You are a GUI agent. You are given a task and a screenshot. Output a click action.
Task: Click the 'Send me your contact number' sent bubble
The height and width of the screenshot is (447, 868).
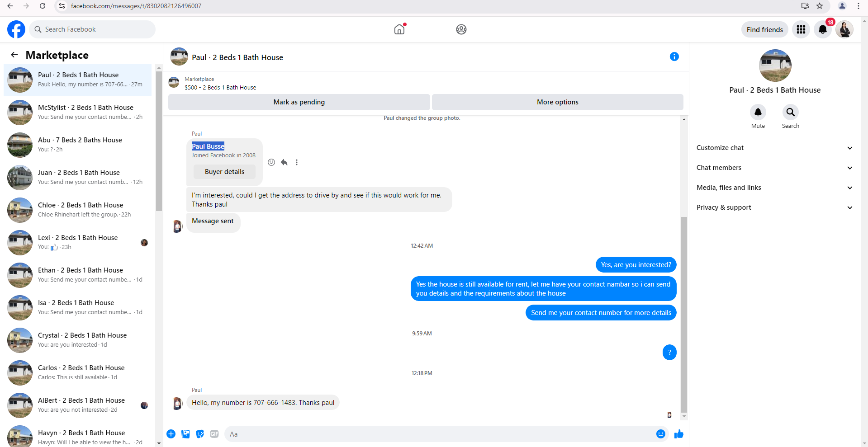pyautogui.click(x=601, y=313)
